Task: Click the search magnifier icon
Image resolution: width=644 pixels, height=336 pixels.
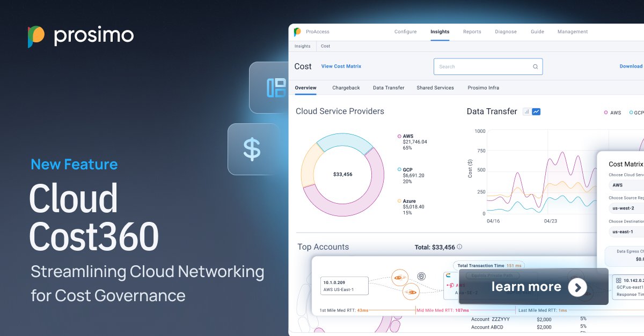Action: tap(535, 66)
